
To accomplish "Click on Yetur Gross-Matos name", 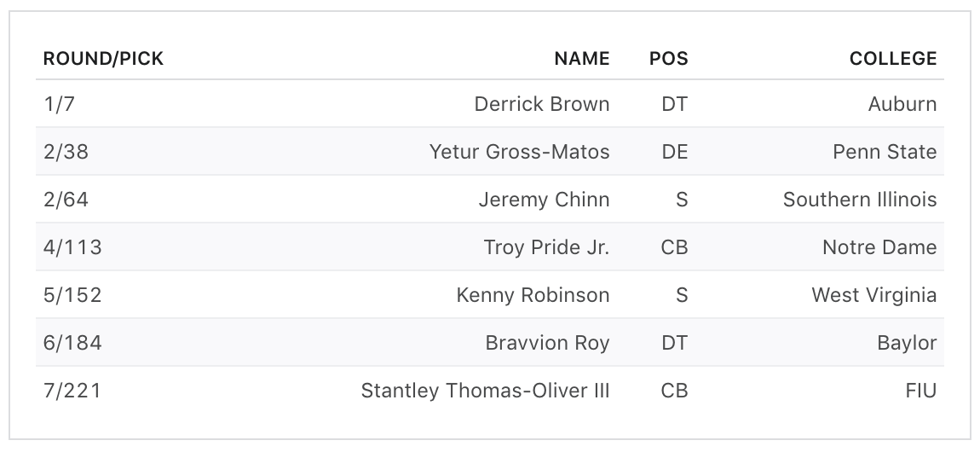I will [519, 152].
